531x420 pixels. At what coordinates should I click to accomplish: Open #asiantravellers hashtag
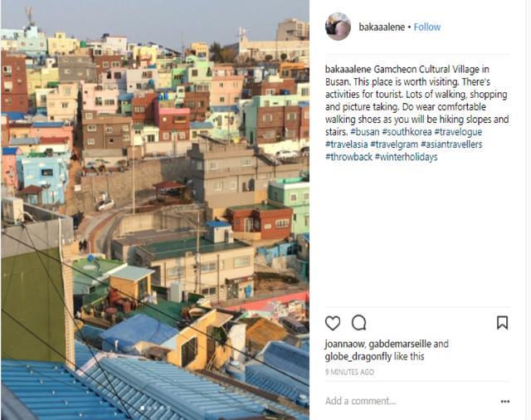pos(451,144)
